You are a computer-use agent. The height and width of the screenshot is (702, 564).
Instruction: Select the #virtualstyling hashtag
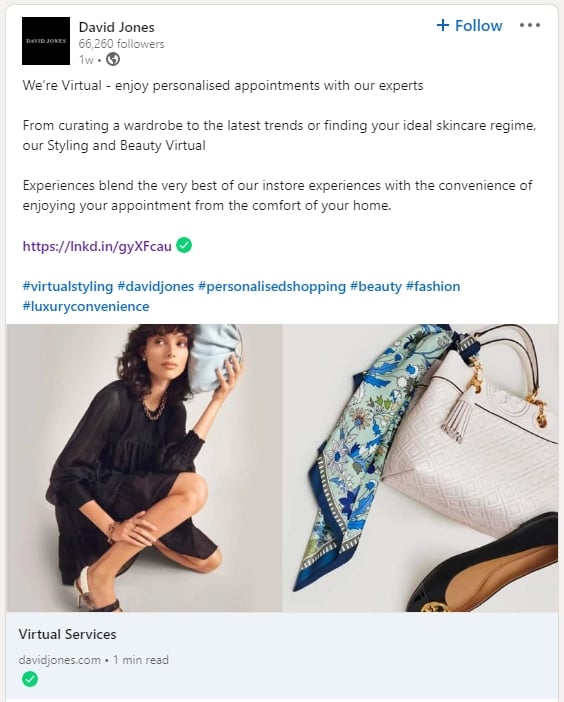tap(68, 286)
